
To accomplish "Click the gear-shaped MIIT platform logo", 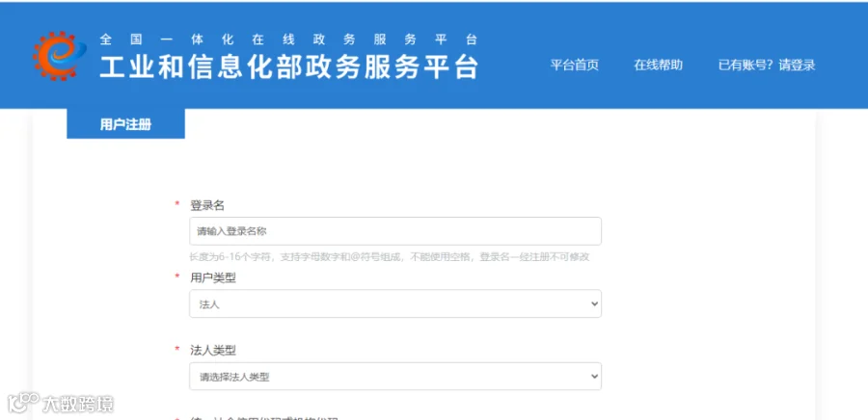I will 60,56.
